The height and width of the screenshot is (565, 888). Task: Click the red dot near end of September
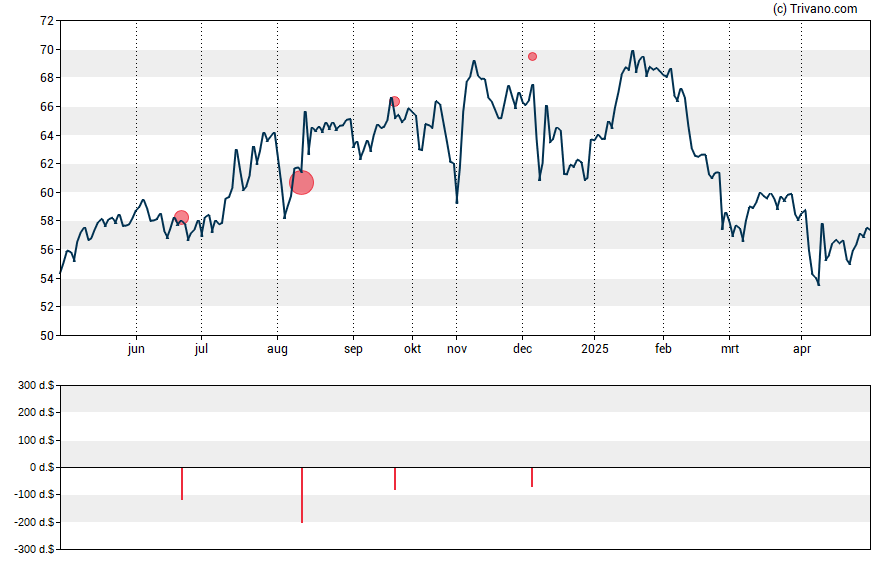click(x=395, y=101)
